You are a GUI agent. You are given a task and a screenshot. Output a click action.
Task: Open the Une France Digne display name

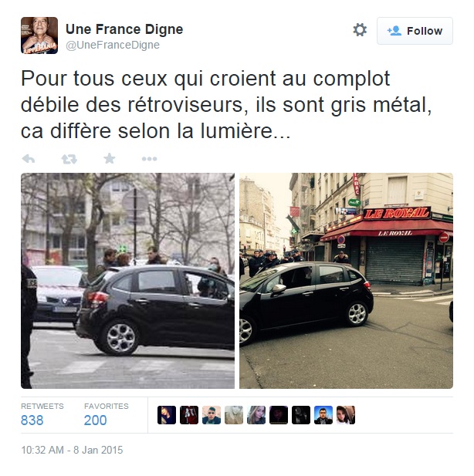pos(124,29)
